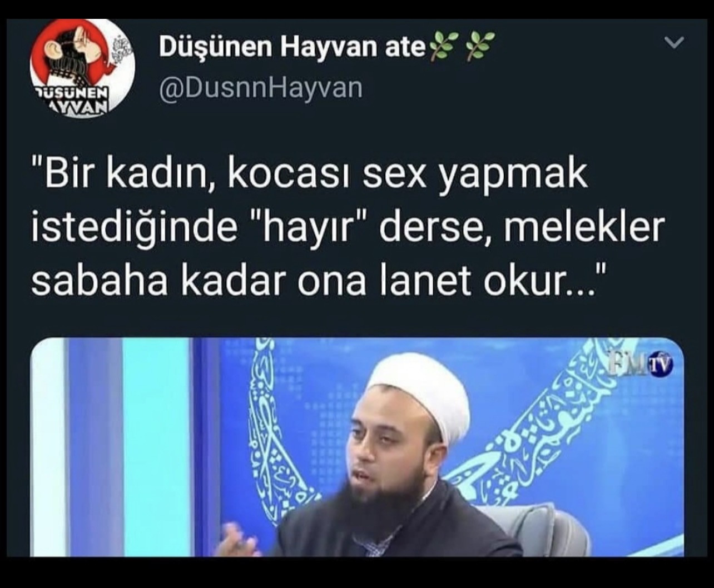Click the first leaf emoji beside the name
714x588 pixels.
click(x=440, y=46)
